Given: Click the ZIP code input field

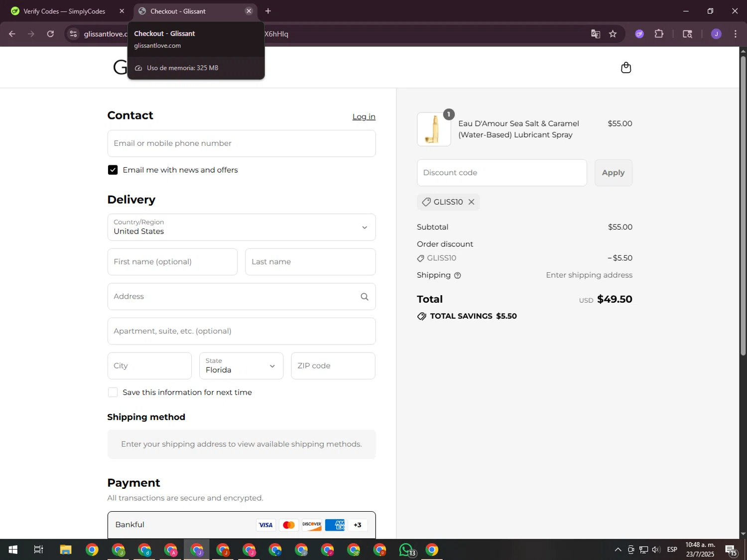Looking at the screenshot, I should click(333, 366).
